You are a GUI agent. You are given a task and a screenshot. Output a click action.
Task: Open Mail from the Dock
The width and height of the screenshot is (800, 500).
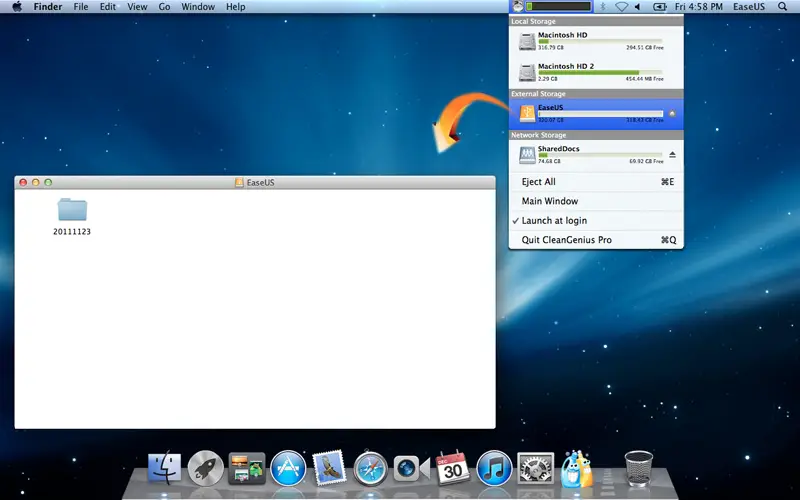[x=329, y=467]
